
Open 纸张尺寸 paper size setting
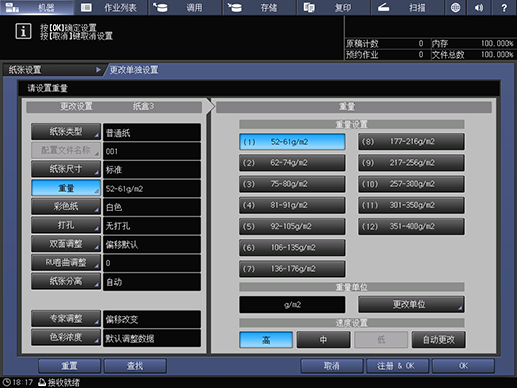(66, 169)
